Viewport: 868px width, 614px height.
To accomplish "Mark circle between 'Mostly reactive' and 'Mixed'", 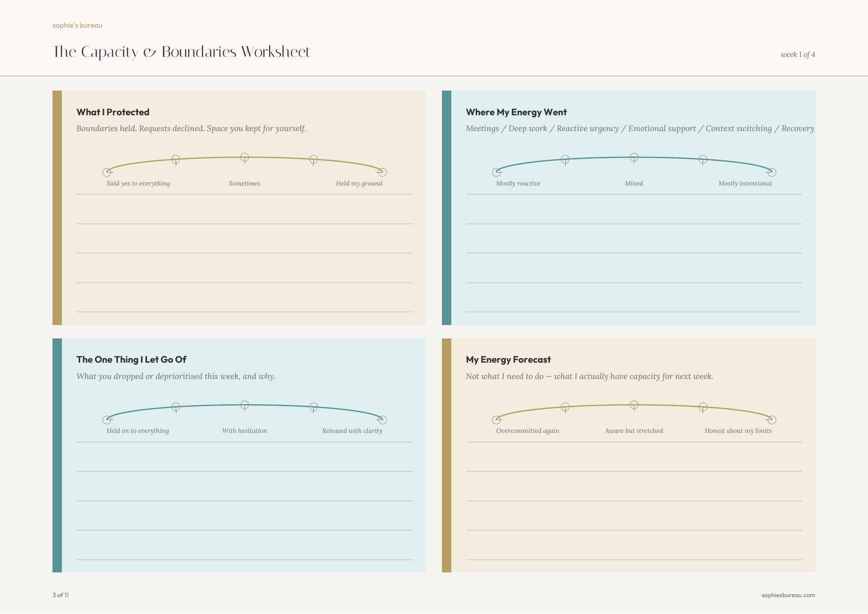I will (565, 159).
